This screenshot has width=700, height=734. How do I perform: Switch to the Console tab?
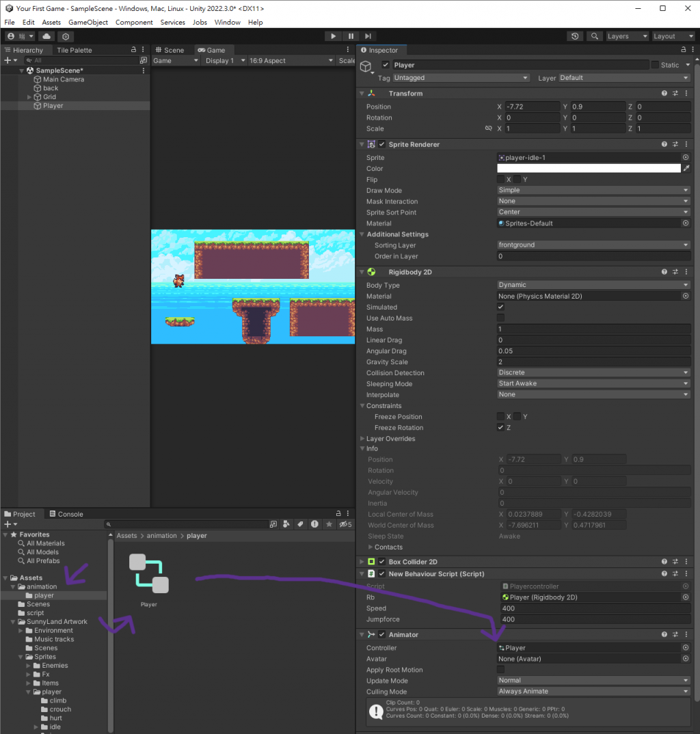coord(66,514)
